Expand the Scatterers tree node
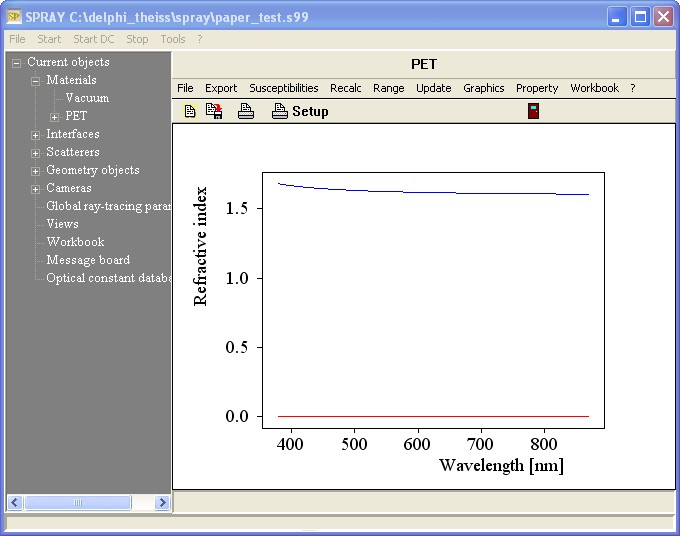This screenshot has width=680, height=536. click(x=36, y=153)
